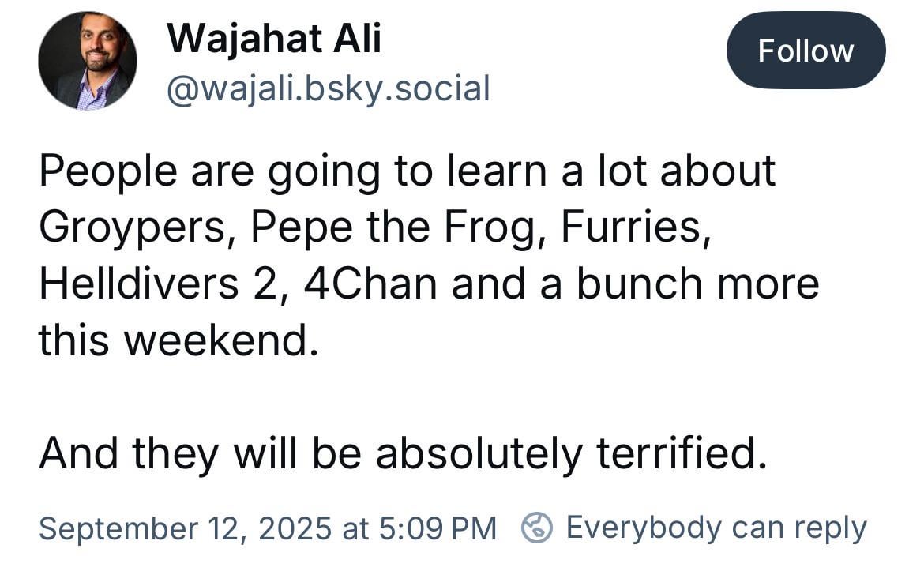Click the Follow button
Screen dimensions: 924x571
tap(806, 51)
